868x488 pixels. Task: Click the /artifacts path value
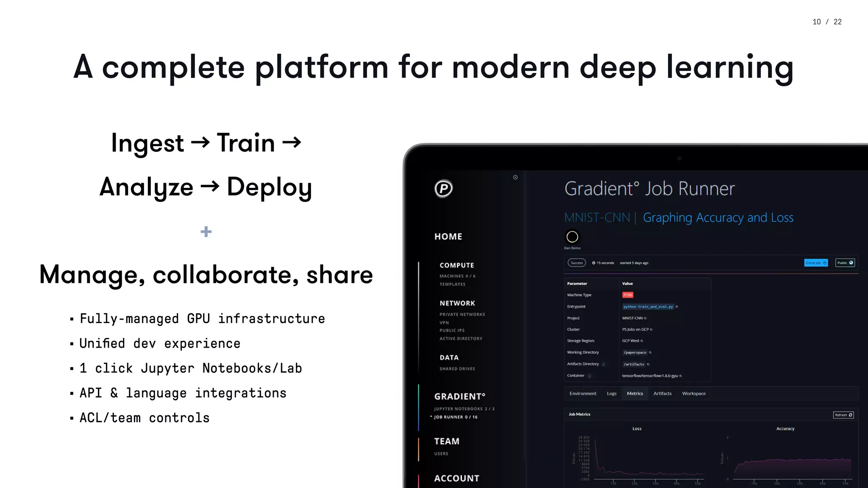[634, 364]
